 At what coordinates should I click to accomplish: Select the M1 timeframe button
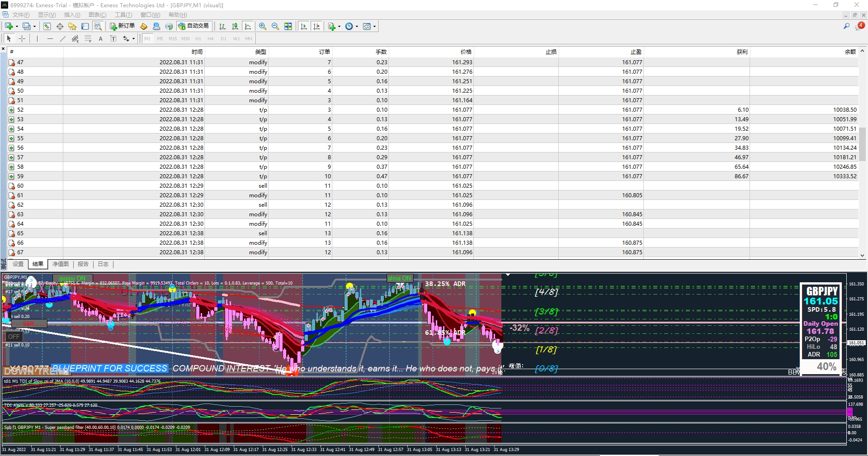point(147,39)
